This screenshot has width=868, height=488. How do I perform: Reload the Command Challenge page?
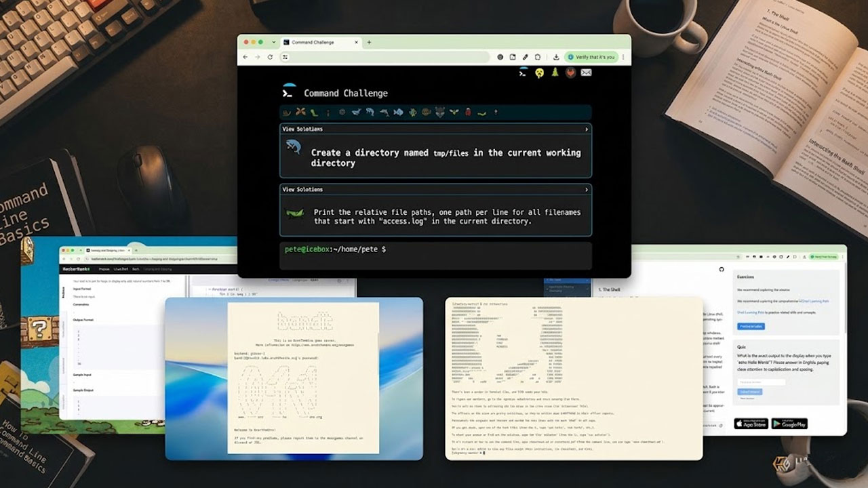(270, 57)
